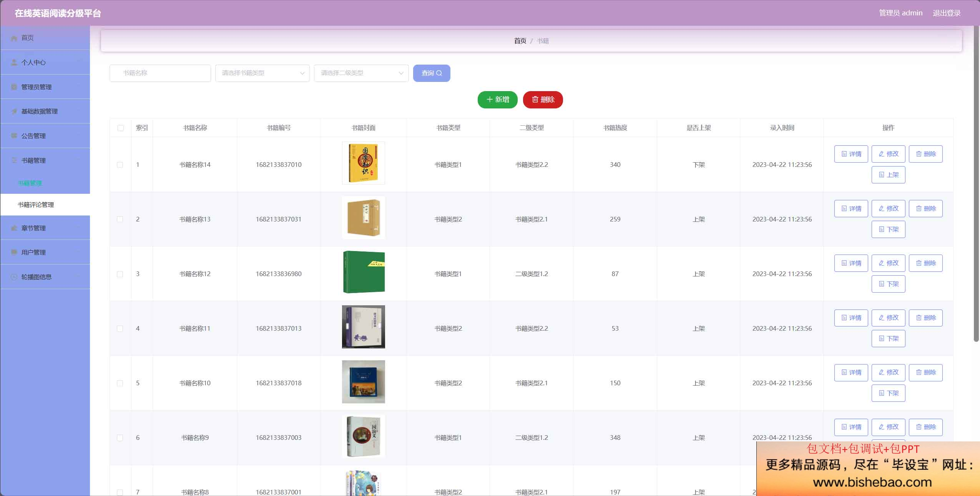Check the box for 书籍名称13 row
Screen dimensions: 980x496
click(120, 219)
